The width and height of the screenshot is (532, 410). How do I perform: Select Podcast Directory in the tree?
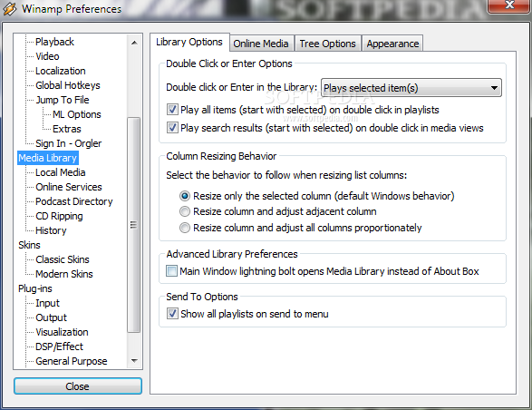[74, 201]
